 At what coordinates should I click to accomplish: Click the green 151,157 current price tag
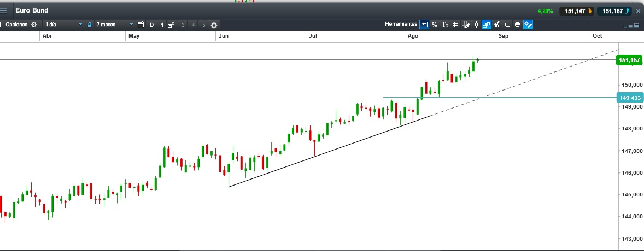click(629, 61)
